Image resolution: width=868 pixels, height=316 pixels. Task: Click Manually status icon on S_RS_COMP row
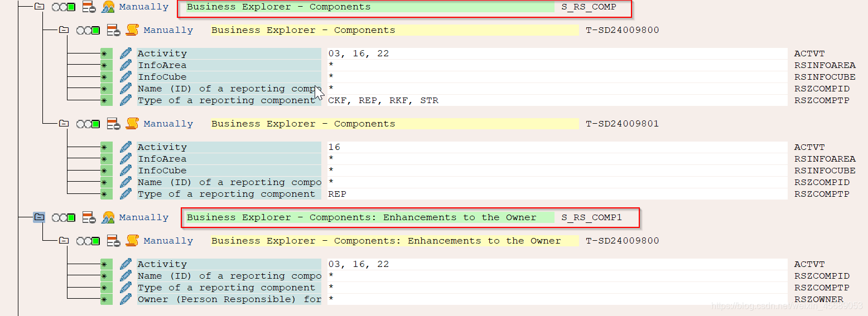point(108,7)
